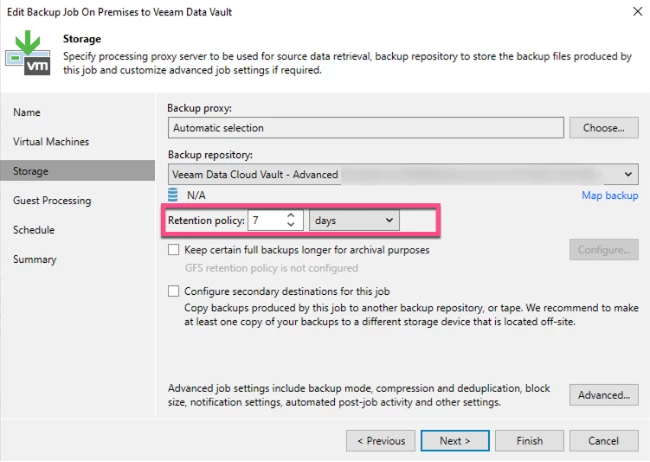Screen dimensions: 650x462
Task: Click the retention policy number field
Action: pos(267,220)
